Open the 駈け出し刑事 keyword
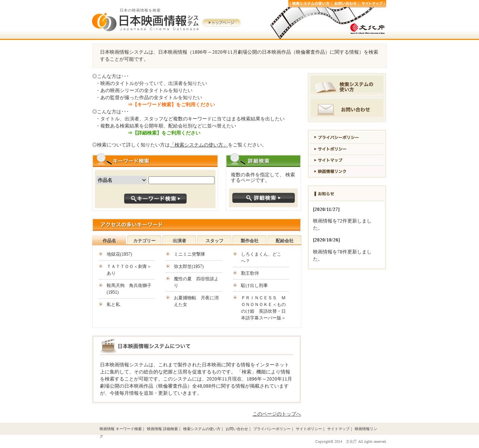Viewport: 479px width, 448px height. (254, 285)
